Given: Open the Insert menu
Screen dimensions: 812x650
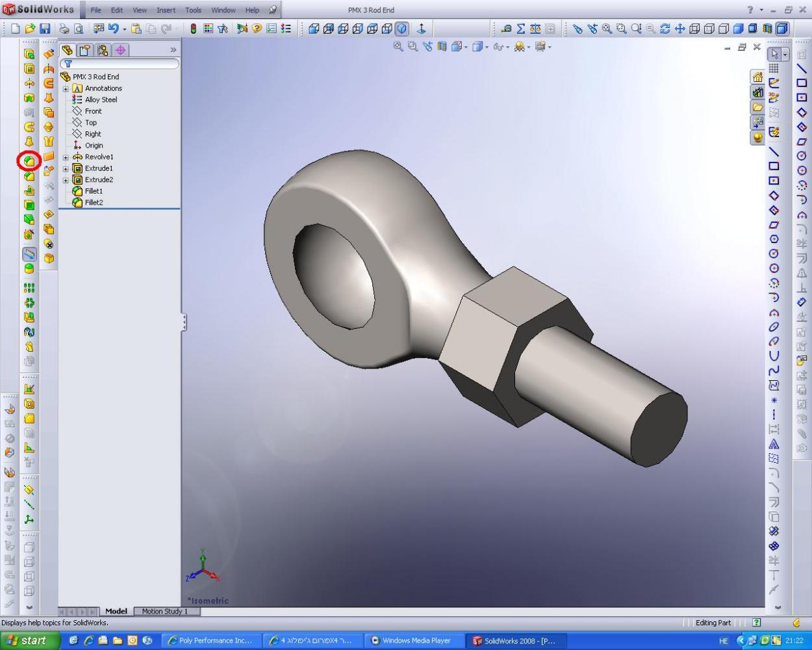Looking at the screenshot, I should tap(166, 10).
